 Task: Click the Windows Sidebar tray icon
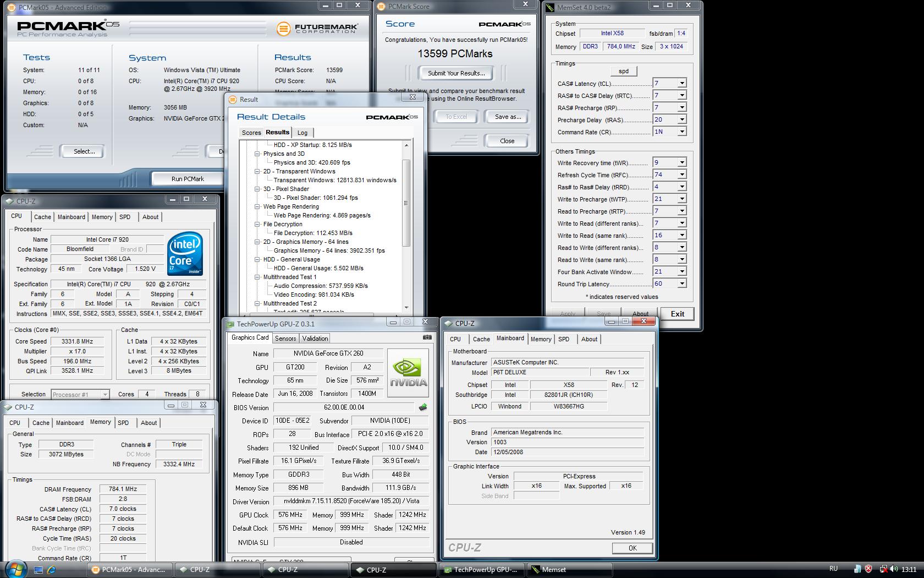point(857,569)
